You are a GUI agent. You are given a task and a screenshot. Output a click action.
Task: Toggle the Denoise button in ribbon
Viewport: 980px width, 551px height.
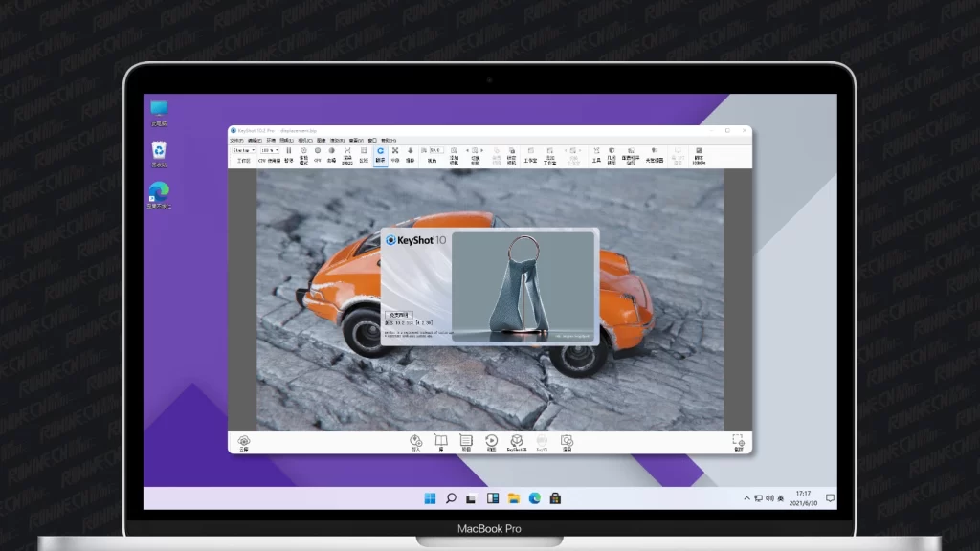point(332,154)
